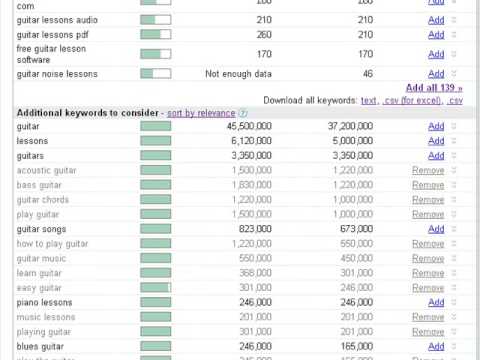Open match type dropdown for guitar lessons audio
The image size is (480, 360).
[x=454, y=20]
